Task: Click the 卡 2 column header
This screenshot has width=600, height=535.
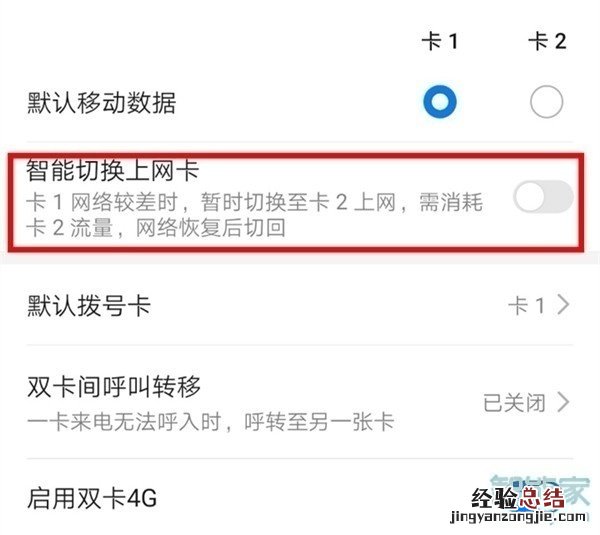Action: 547,41
